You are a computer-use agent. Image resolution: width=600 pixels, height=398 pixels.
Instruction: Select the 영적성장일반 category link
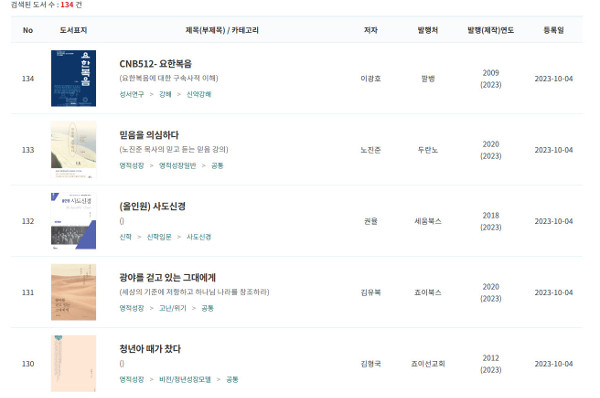pos(178,165)
